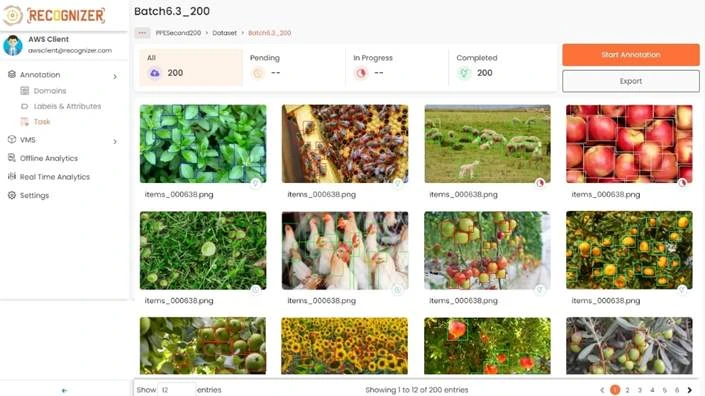
Task: Open the olives branch image thumbnail
Action: (x=629, y=346)
